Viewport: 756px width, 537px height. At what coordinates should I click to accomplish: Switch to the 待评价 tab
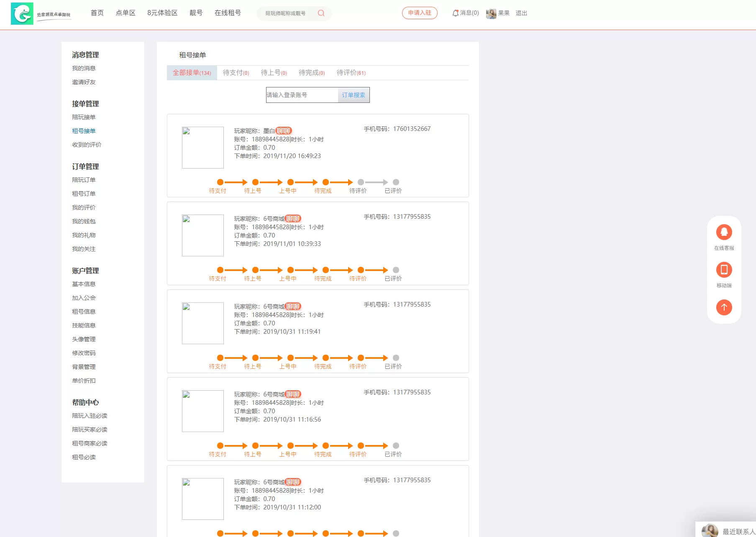[351, 73]
